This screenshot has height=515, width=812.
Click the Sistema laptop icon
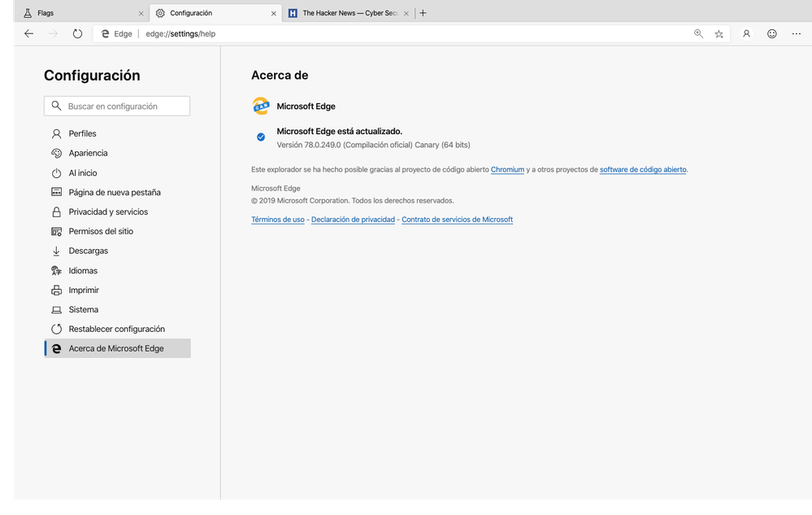click(56, 310)
